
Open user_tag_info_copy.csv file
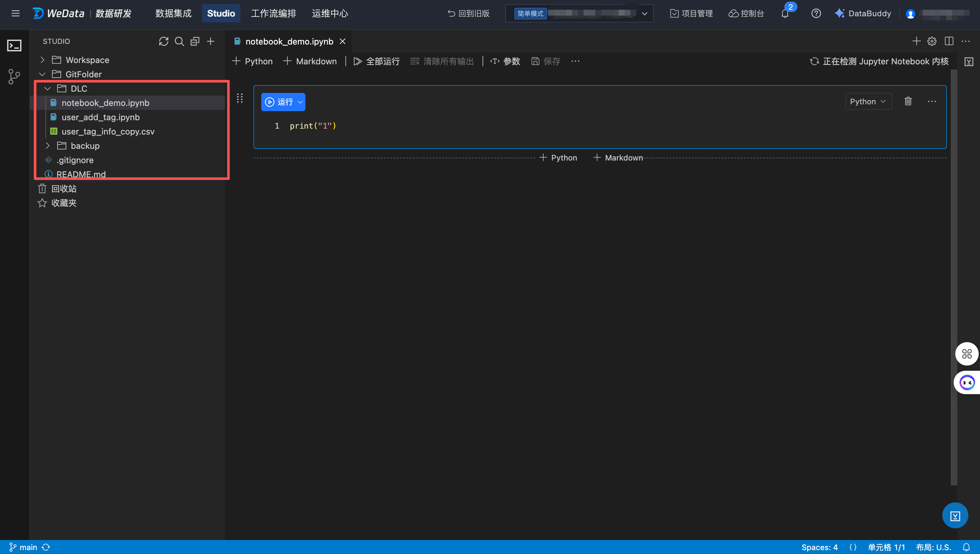108,132
